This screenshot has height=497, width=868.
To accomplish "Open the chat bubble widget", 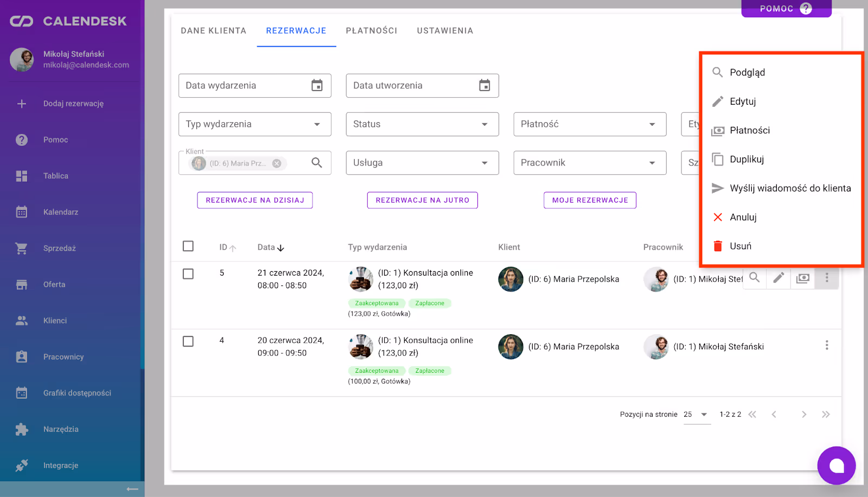I will (836, 466).
